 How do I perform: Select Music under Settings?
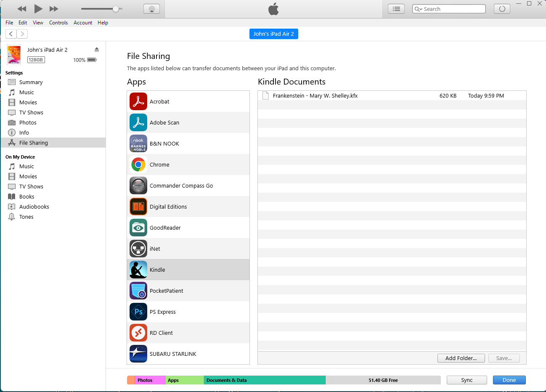coord(53,92)
